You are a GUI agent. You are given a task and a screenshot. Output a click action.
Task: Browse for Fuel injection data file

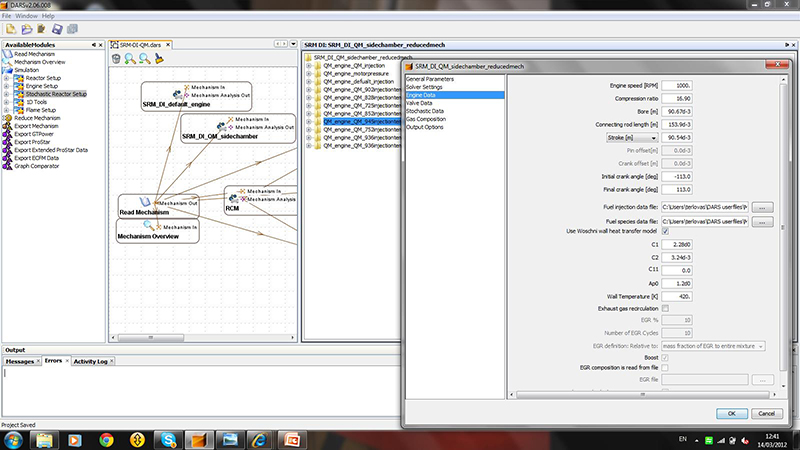click(762, 206)
